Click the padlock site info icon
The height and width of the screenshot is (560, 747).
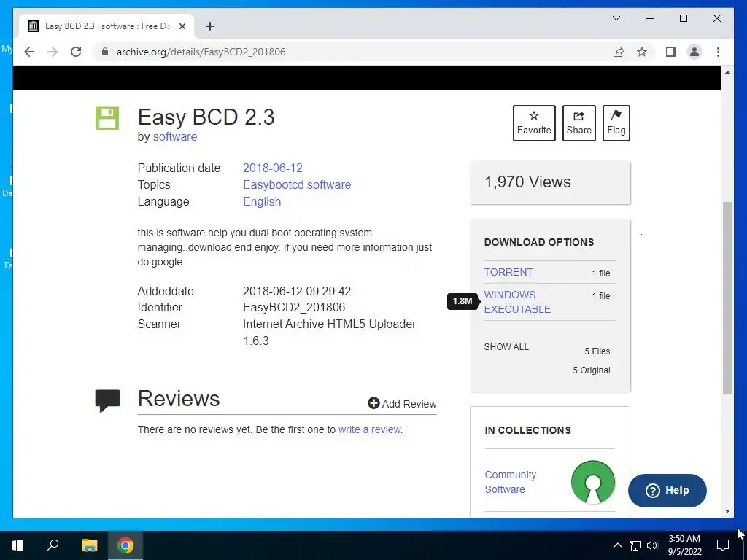coord(105,52)
